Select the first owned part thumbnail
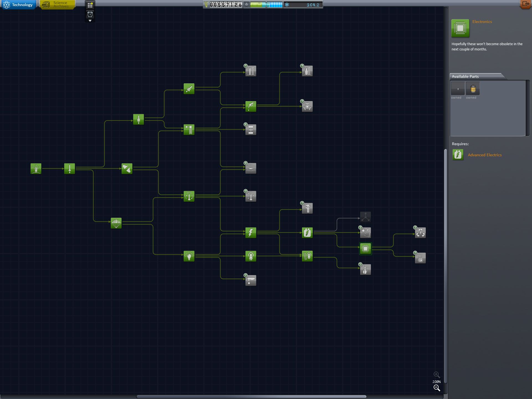This screenshot has height=399, width=532. click(x=458, y=89)
